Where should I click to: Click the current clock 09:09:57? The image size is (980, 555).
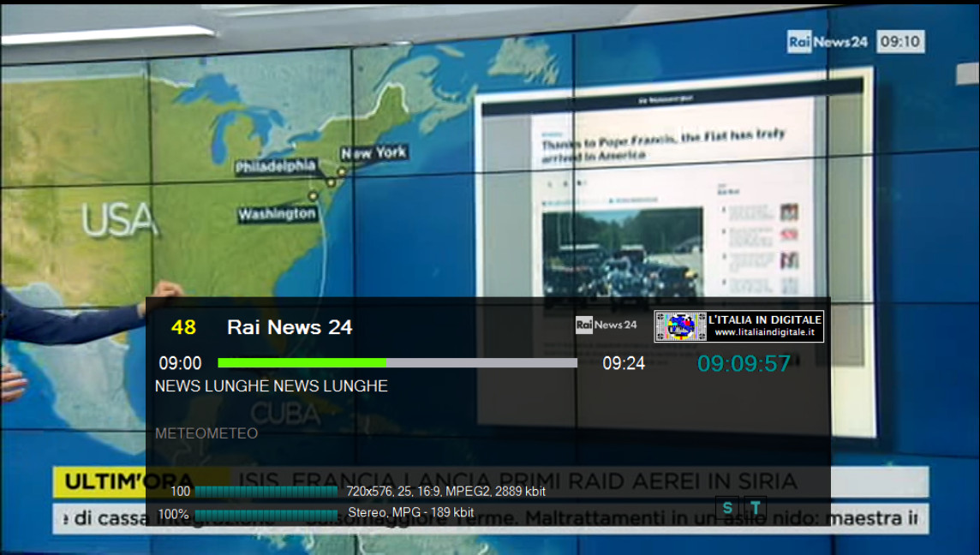coord(744,363)
